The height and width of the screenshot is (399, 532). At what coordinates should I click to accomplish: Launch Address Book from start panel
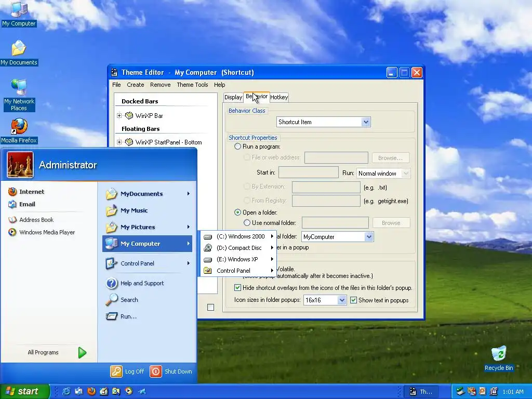coord(31,220)
